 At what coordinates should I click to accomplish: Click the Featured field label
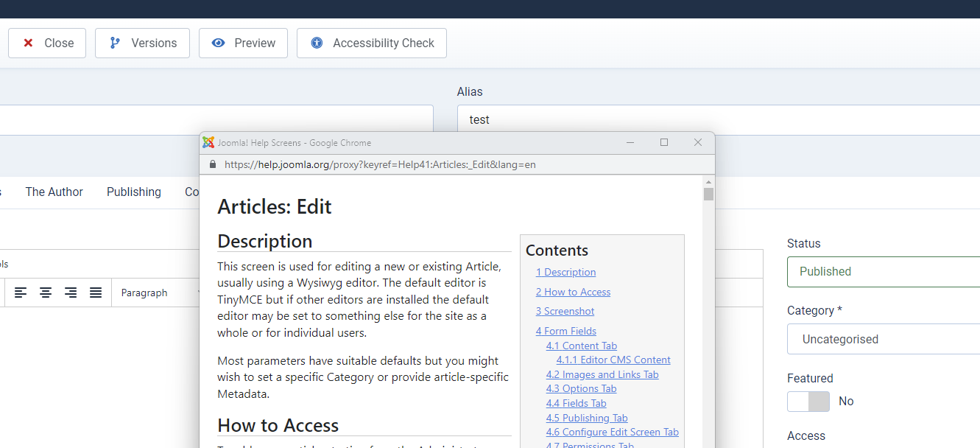[x=810, y=378]
